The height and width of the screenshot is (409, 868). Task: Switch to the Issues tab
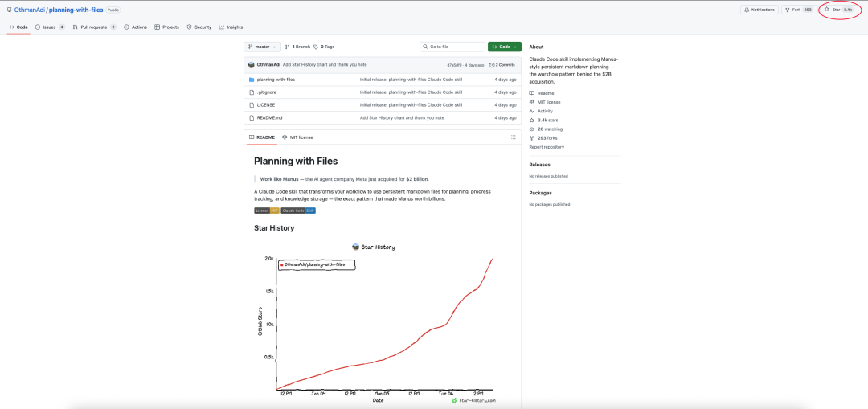click(50, 27)
